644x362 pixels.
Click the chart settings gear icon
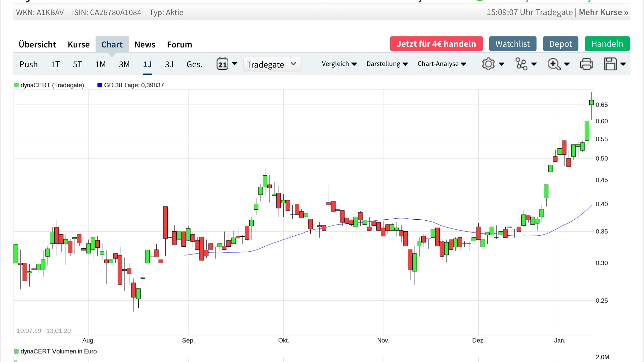(x=488, y=64)
